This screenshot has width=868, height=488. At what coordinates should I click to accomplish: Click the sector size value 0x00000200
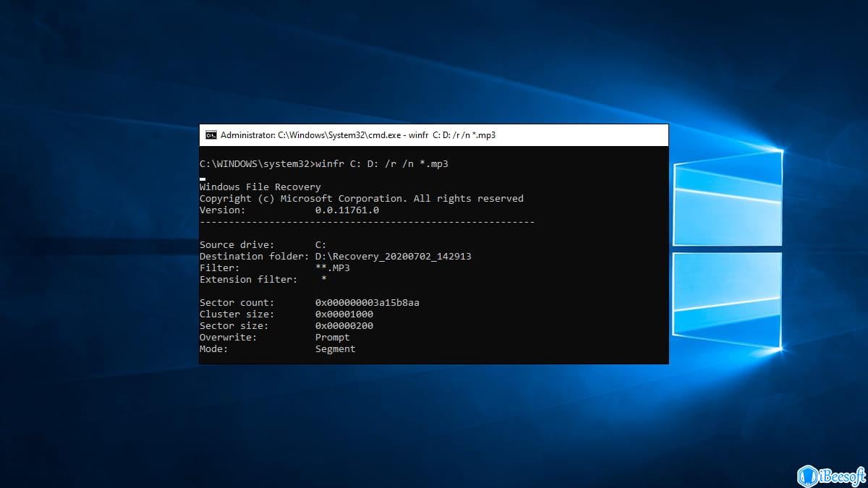coord(344,326)
